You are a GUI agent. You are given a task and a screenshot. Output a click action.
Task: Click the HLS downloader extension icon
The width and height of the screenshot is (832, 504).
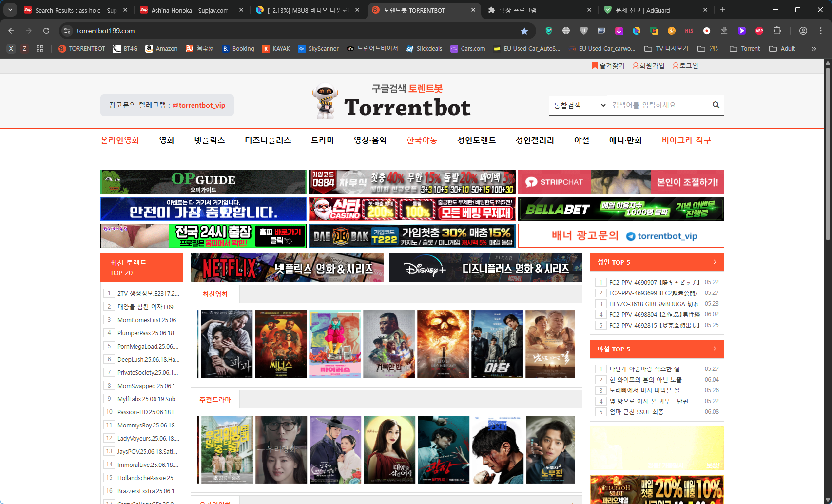pyautogui.click(x=689, y=31)
